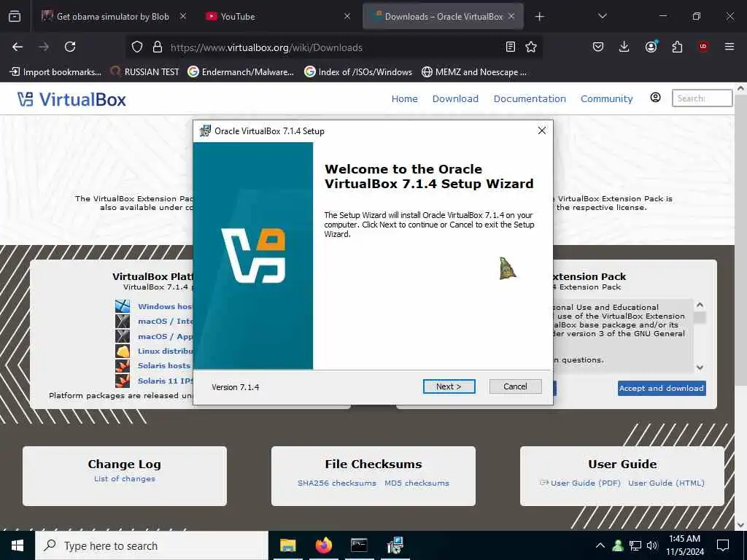
Task: Open Download in VirtualBox site nav
Action: pyautogui.click(x=455, y=98)
